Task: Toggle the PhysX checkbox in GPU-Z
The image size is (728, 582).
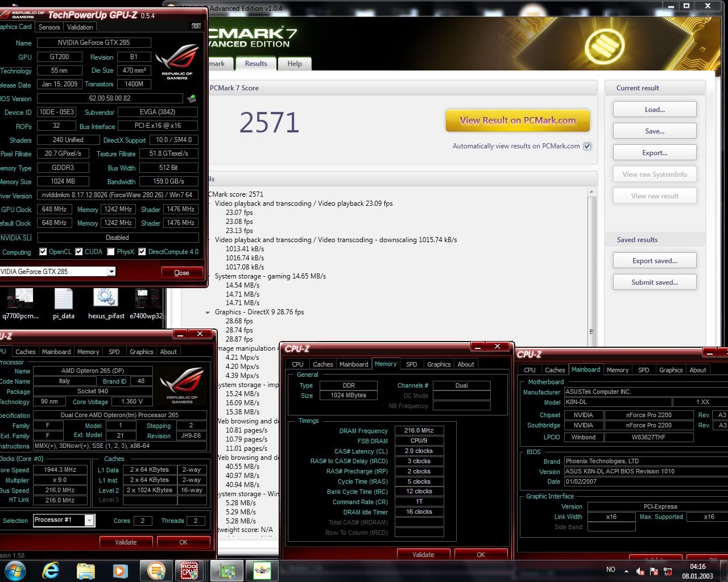Action: click(x=111, y=251)
